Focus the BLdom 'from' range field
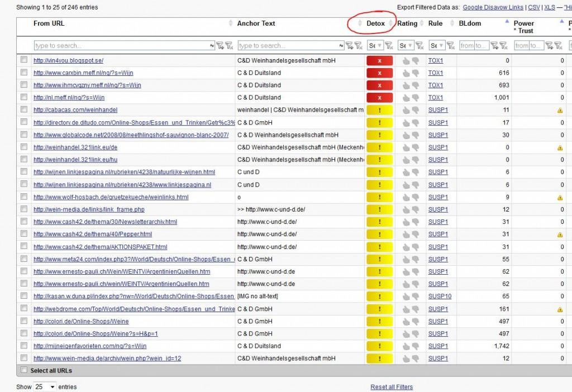 [x=466, y=46]
